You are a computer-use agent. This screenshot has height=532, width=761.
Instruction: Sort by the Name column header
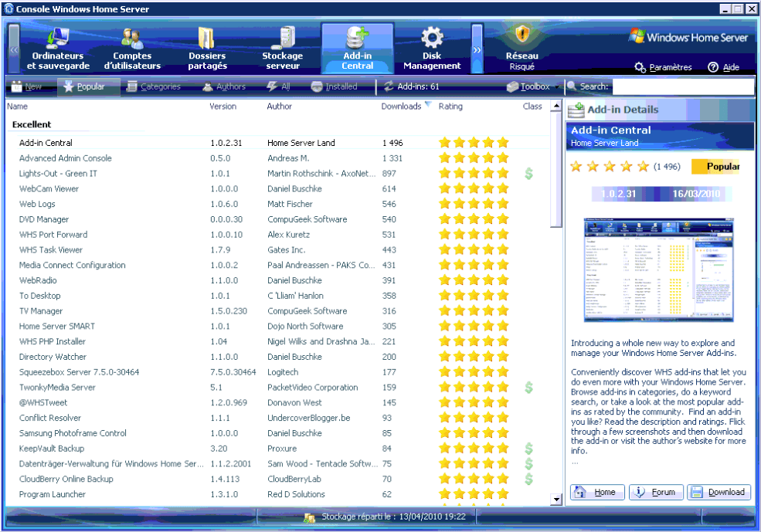(x=18, y=107)
